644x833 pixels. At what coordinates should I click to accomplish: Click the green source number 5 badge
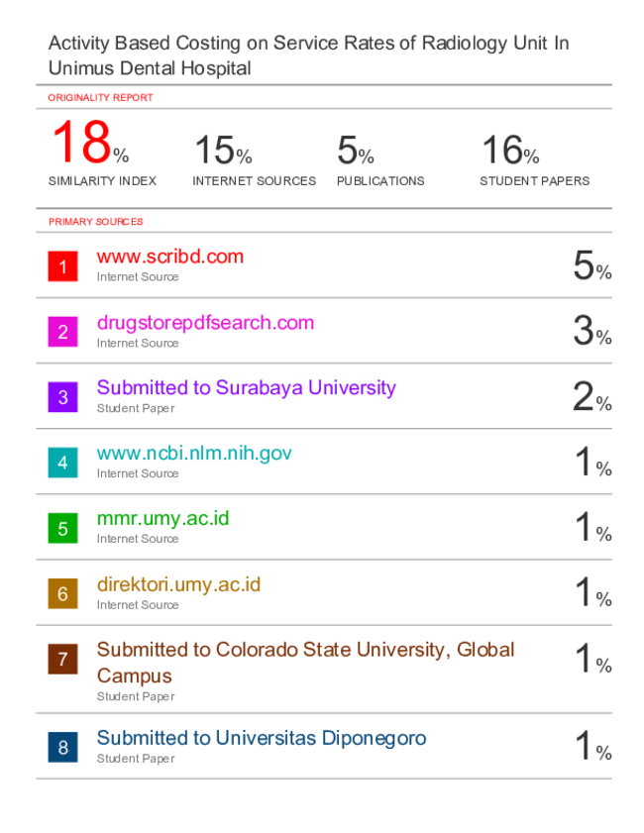click(62, 528)
